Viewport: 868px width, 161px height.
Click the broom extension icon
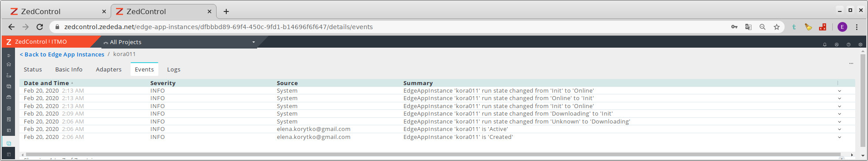(x=808, y=27)
